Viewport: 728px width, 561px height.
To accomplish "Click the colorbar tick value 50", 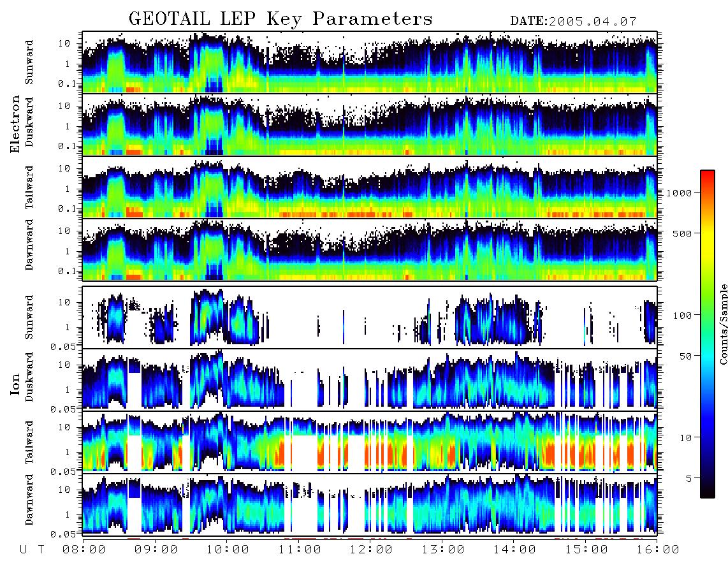I will [x=685, y=356].
